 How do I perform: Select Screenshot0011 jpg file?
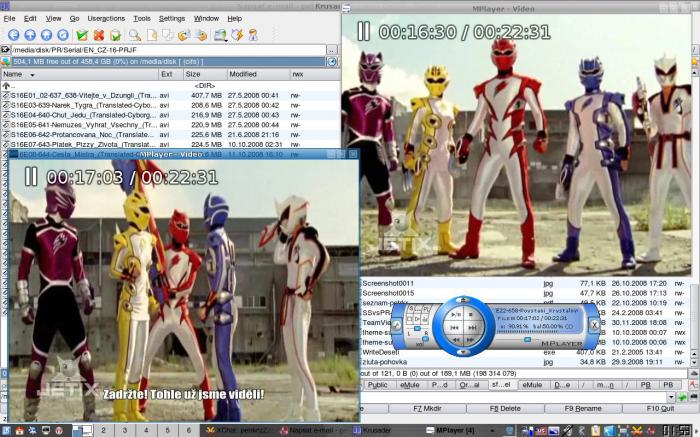point(525,283)
